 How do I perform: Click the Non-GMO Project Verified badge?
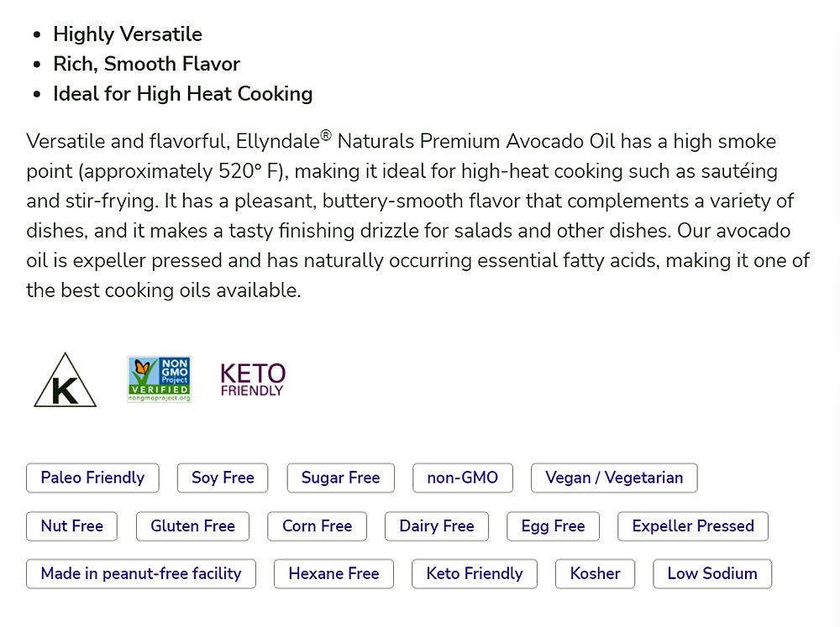point(159,379)
